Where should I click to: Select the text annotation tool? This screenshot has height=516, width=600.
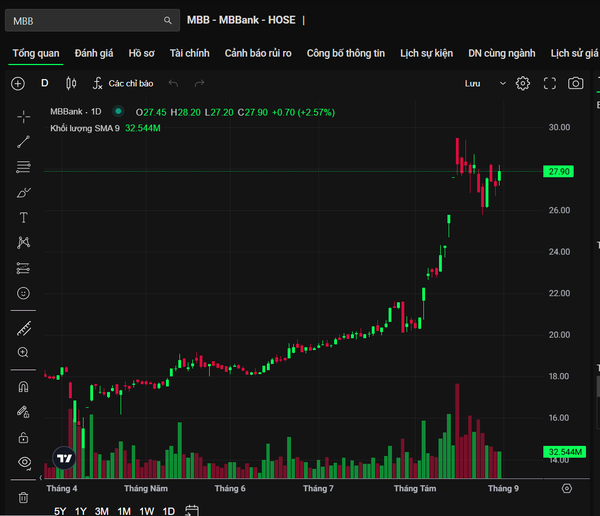pos(23,217)
